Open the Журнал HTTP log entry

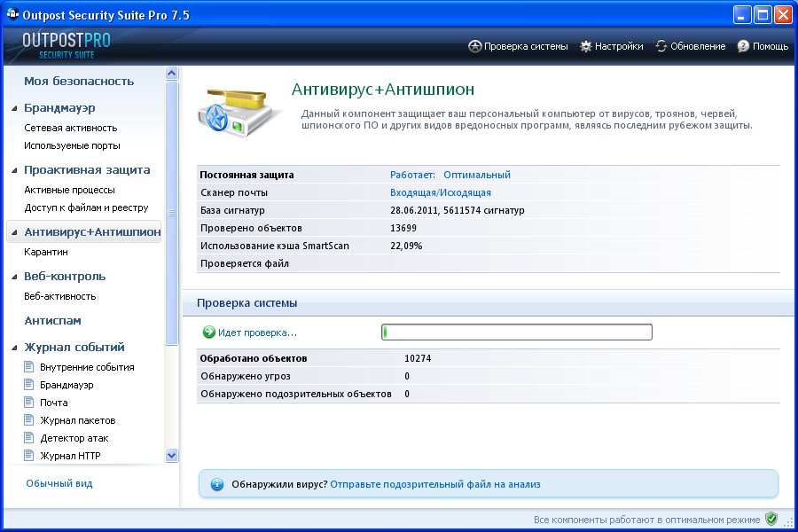70,456
